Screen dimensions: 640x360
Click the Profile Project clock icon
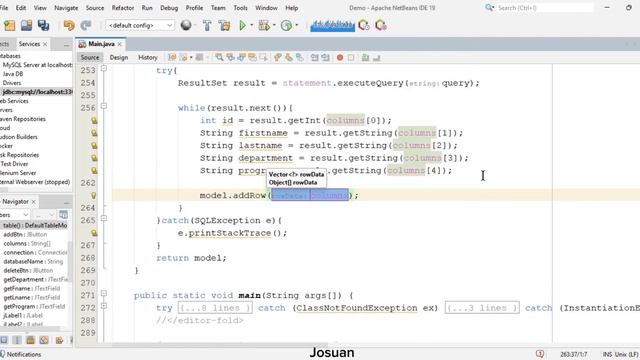point(286,25)
